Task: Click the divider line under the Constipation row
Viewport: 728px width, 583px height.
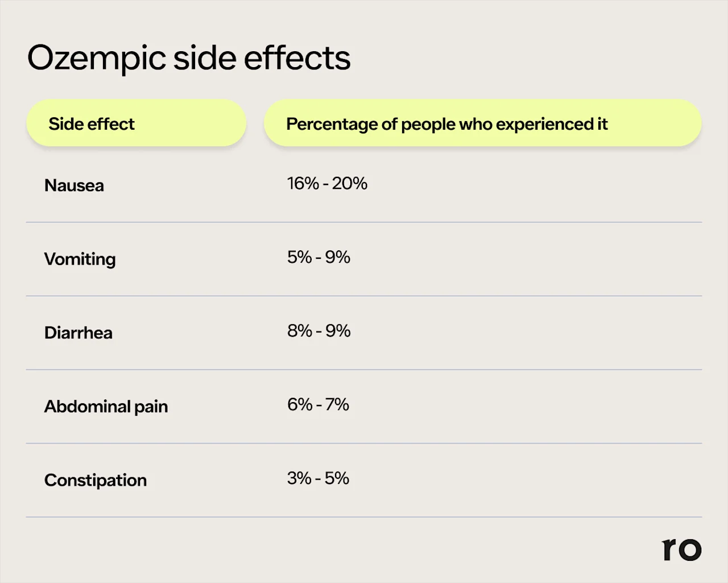Action: 364,517
